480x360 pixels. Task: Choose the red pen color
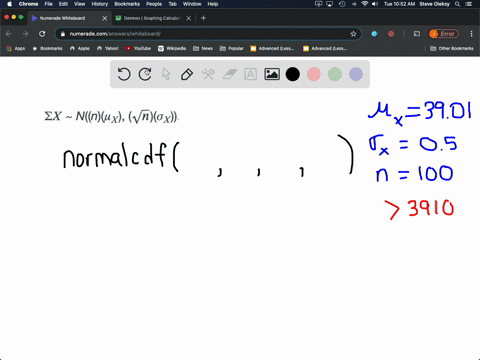(314, 74)
